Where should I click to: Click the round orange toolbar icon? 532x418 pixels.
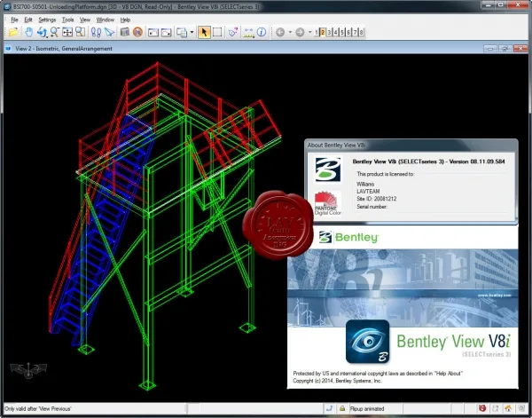tap(137, 32)
